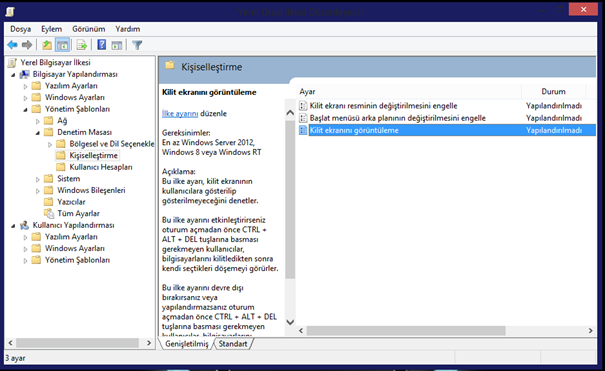Click the Up one level folder icon
This screenshot has height=371, width=605.
47,45
